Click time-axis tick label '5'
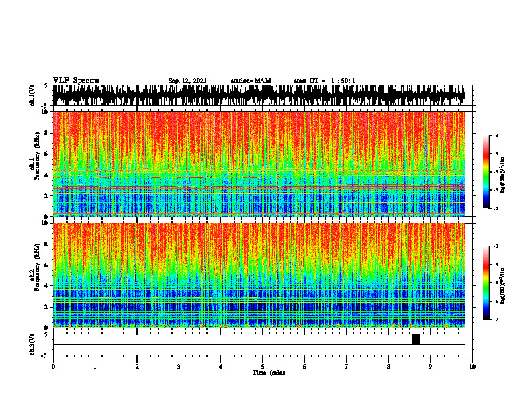The image size is (532, 411). 263,367
